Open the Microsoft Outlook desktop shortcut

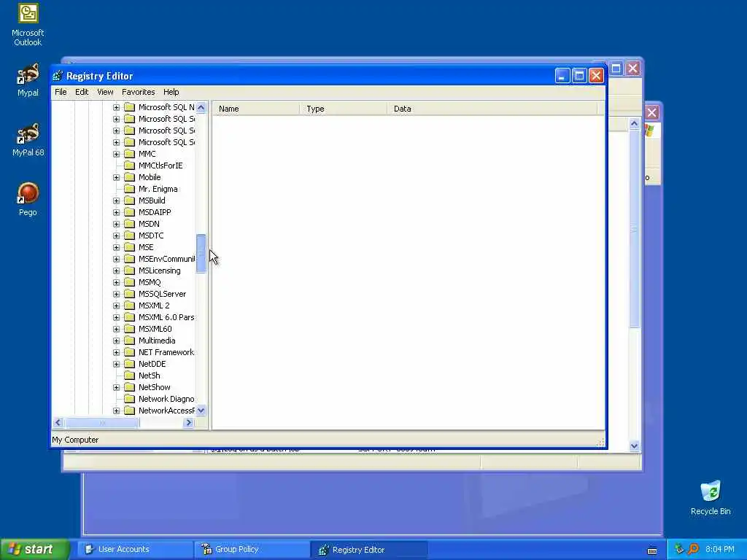click(x=28, y=25)
